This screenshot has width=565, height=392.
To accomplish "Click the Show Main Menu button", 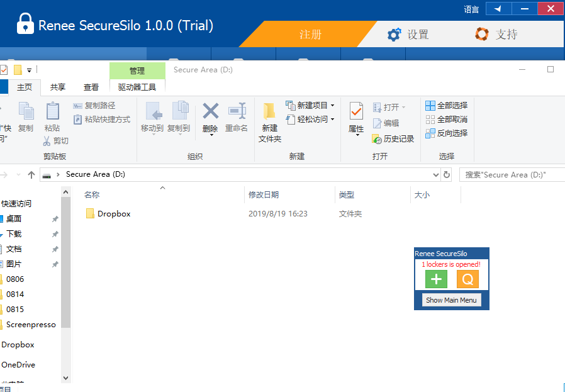I will click(451, 300).
